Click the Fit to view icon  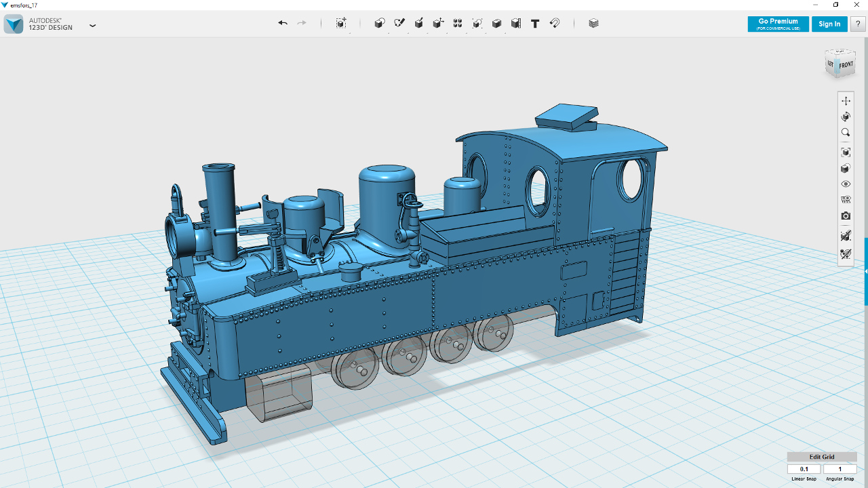coord(846,152)
